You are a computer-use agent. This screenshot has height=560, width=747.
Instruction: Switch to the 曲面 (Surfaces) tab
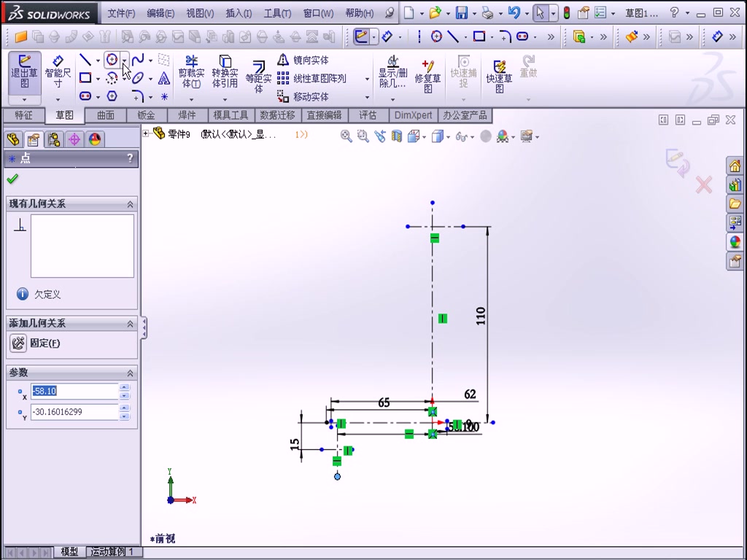point(106,115)
